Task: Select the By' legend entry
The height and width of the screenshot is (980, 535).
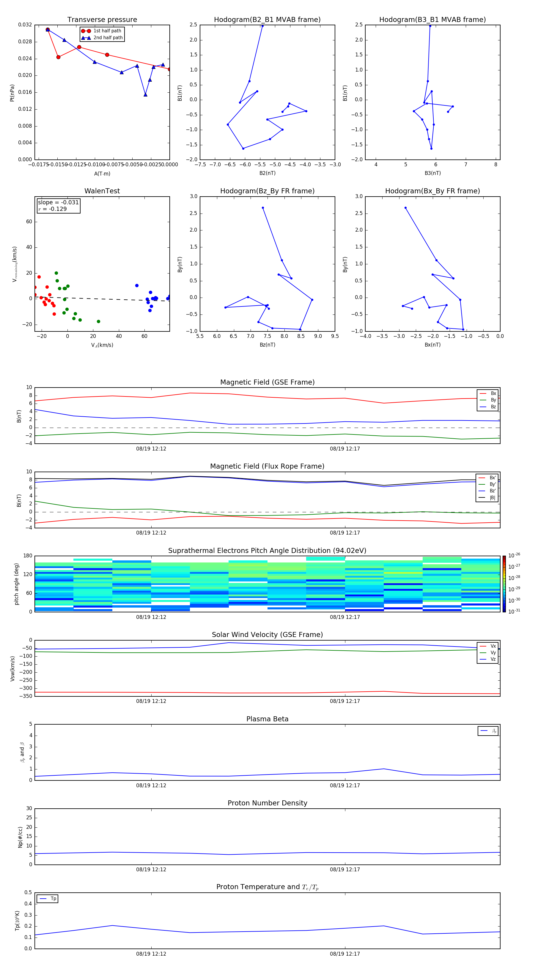Action: (x=487, y=484)
